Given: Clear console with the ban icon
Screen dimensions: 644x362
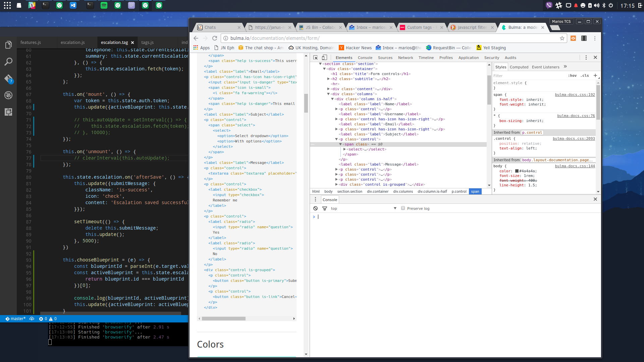Looking at the screenshot, I should pos(315,208).
